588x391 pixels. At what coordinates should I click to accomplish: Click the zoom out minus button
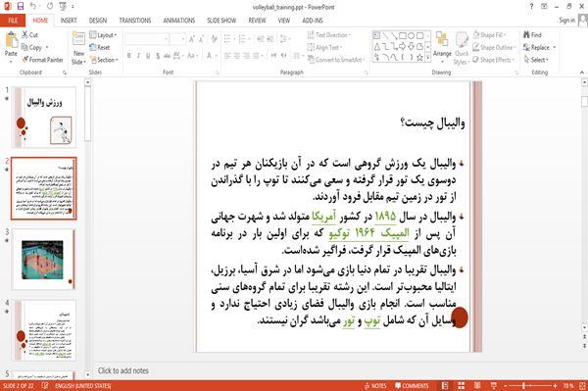point(506,386)
